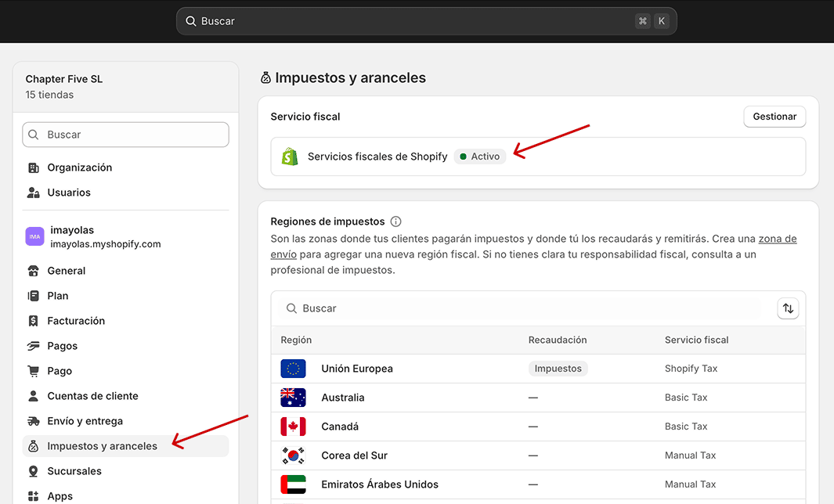Click the Activo status badge
Viewport: 834px width, 504px height.
pos(480,157)
